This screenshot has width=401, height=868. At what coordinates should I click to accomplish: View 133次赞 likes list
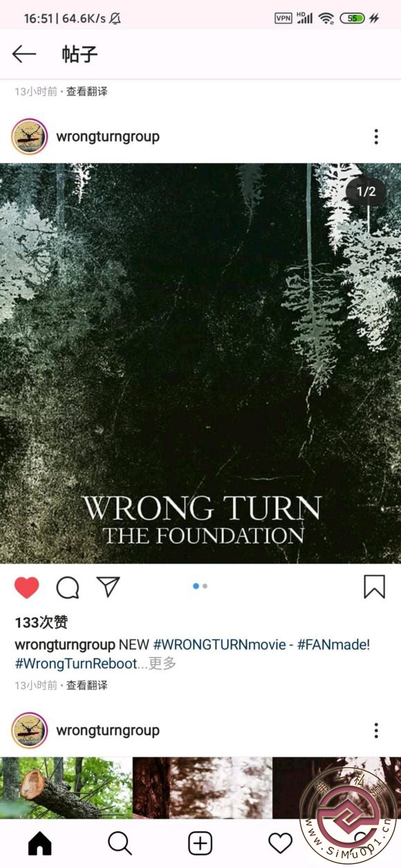(x=41, y=623)
